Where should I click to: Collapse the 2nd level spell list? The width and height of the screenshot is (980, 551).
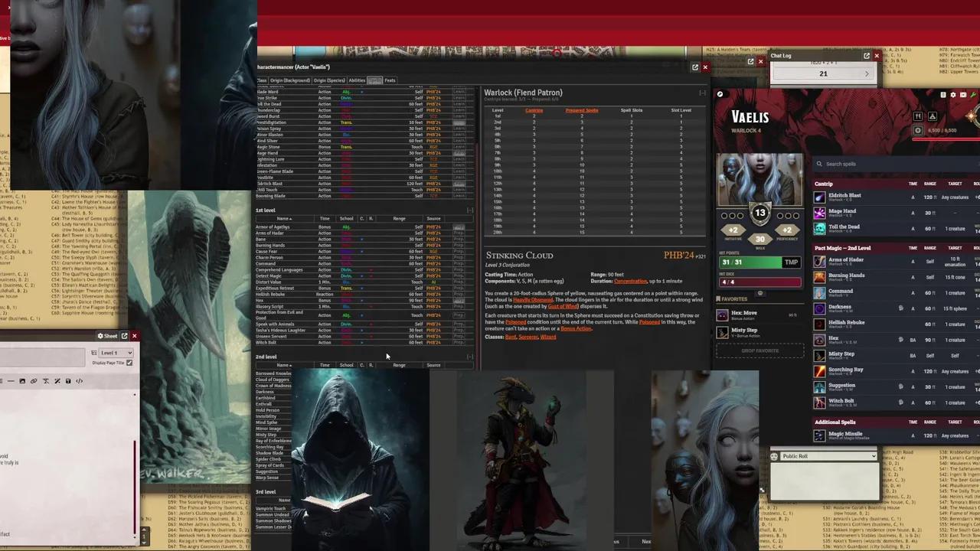click(x=470, y=357)
